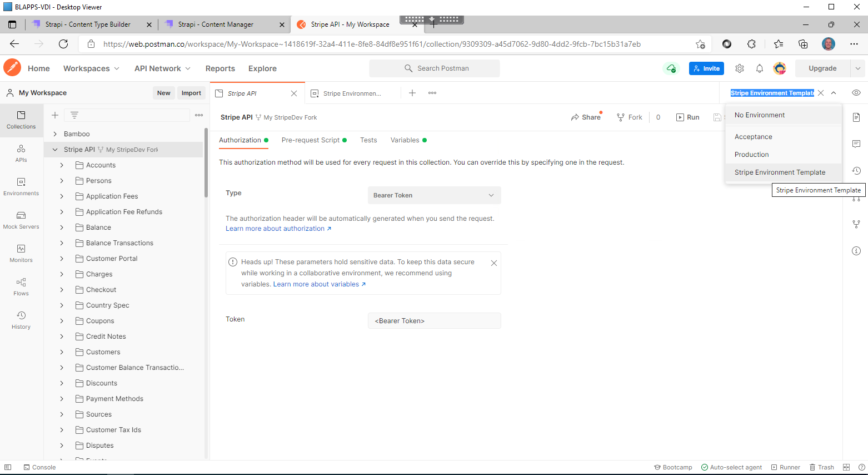Open the Comments panel on the right edge
The image size is (868, 475).
click(856, 144)
